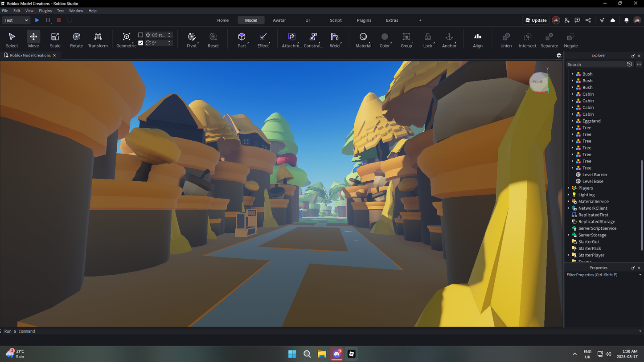The width and height of the screenshot is (644, 362).
Task: Select Level Base in Explorer
Action: pyautogui.click(x=592, y=181)
